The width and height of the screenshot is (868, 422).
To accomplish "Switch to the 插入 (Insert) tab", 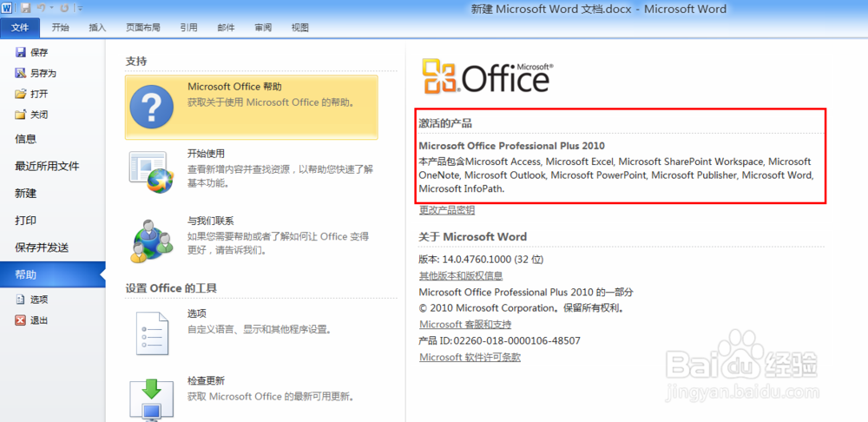I will (x=97, y=28).
